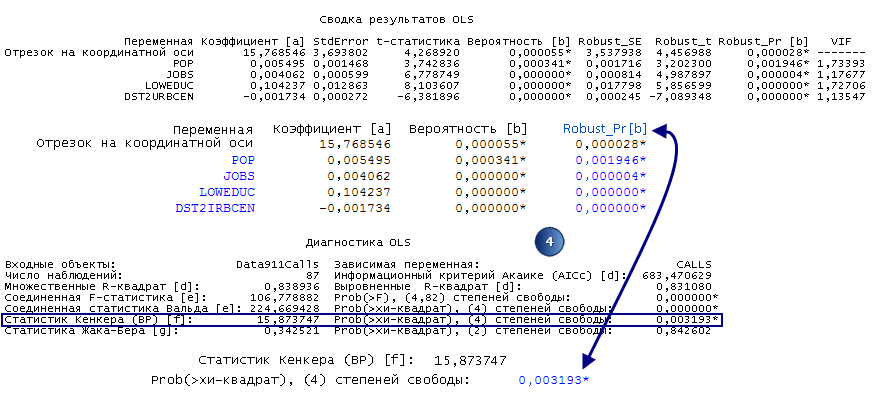
Task: Select Robust_t value "4,456988"
Action: point(684,53)
